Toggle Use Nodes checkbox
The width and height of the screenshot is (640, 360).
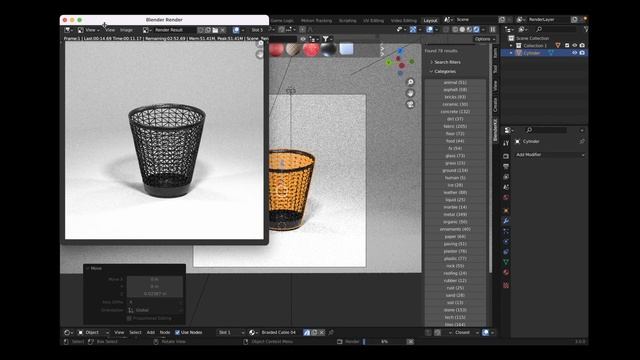tap(178, 332)
